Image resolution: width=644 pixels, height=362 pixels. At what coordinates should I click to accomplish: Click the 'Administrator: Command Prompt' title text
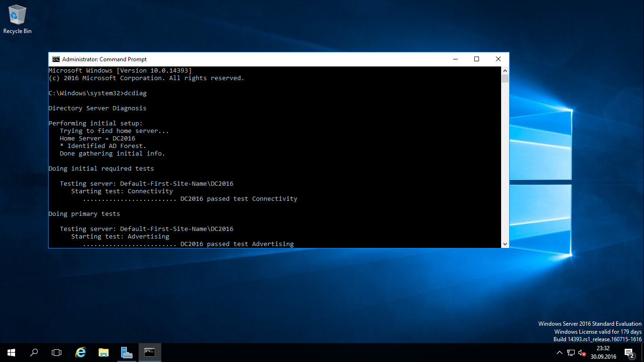(104, 59)
